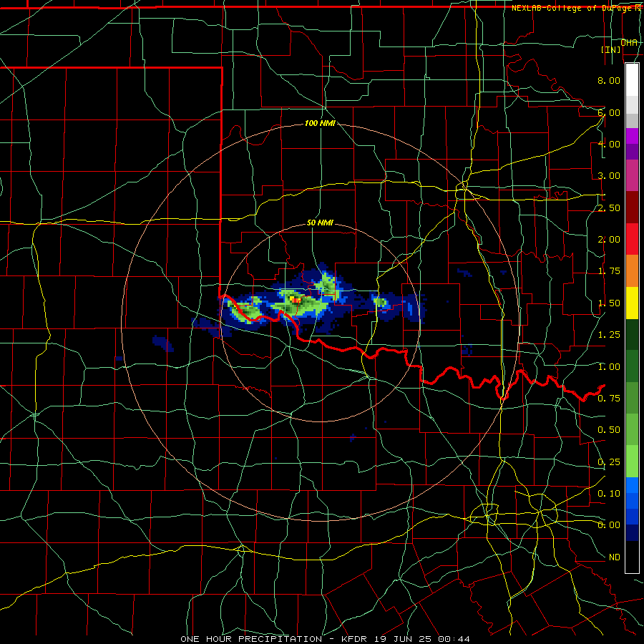644x644 pixels.
Task: Select the magenta swatch near 4.00 on the color bar
Action: pyautogui.click(x=632, y=136)
